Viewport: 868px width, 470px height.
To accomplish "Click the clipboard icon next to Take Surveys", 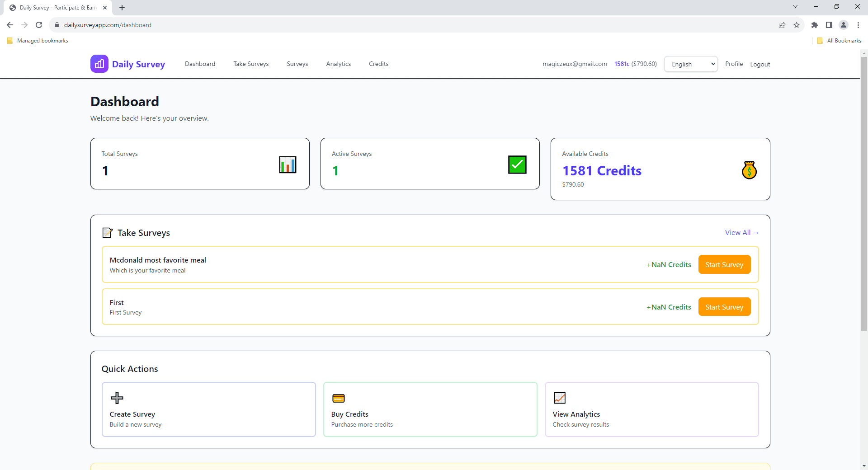I will click(107, 232).
